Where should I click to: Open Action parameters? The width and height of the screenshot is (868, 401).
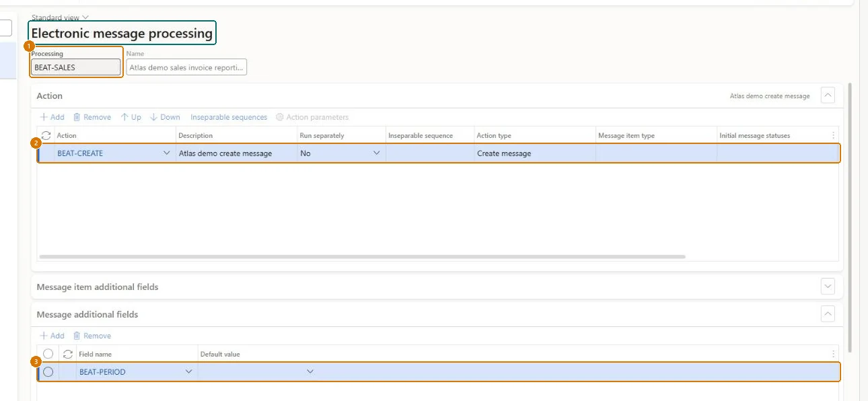[x=313, y=117]
